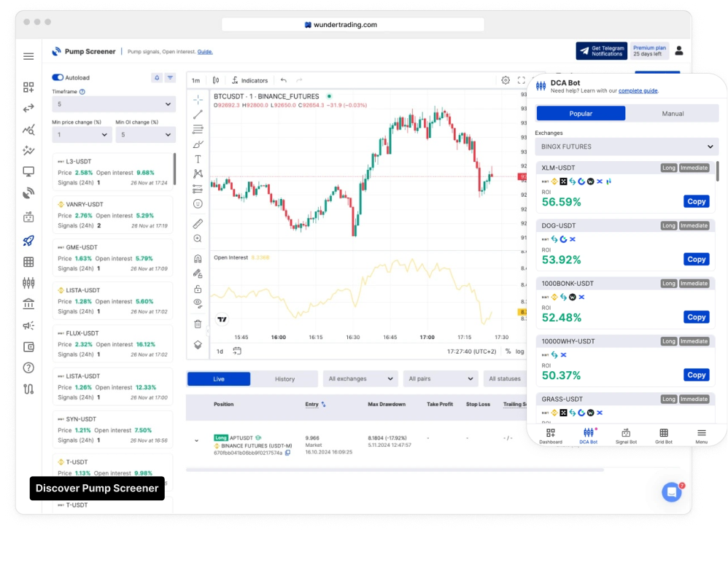Open the Pump Screener Guide link

pos(205,52)
